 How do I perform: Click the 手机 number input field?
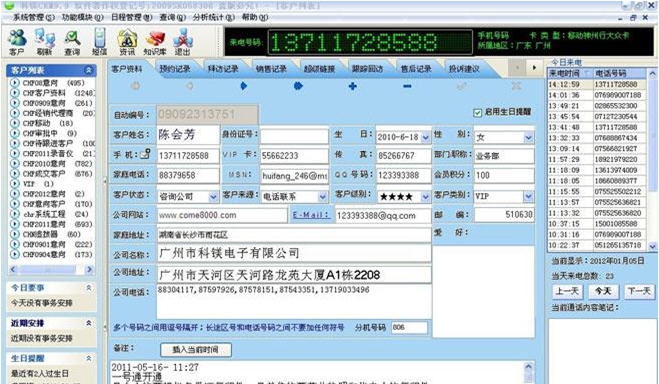pyautogui.click(x=188, y=155)
